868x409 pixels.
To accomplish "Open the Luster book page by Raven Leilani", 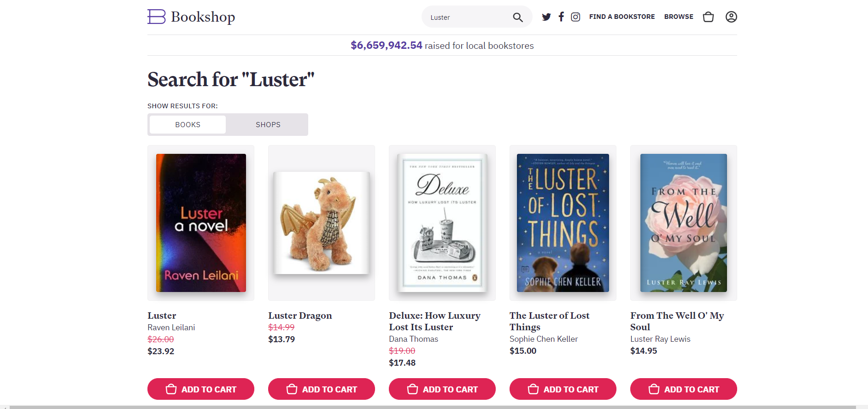I will [162, 316].
